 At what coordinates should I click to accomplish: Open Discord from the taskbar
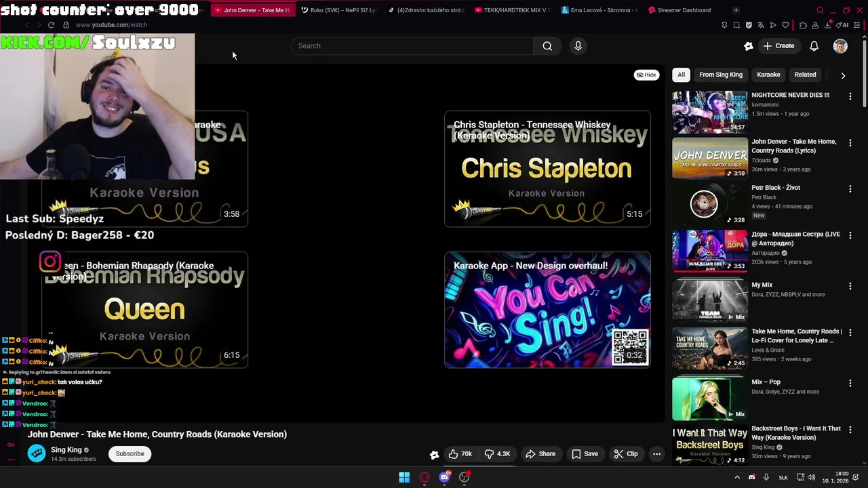point(445,477)
